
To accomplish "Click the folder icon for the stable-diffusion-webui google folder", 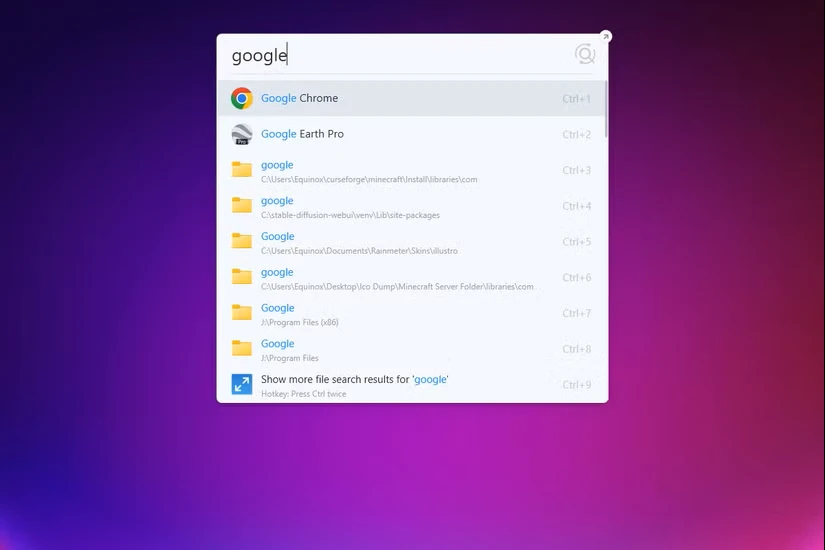I will (x=241, y=206).
